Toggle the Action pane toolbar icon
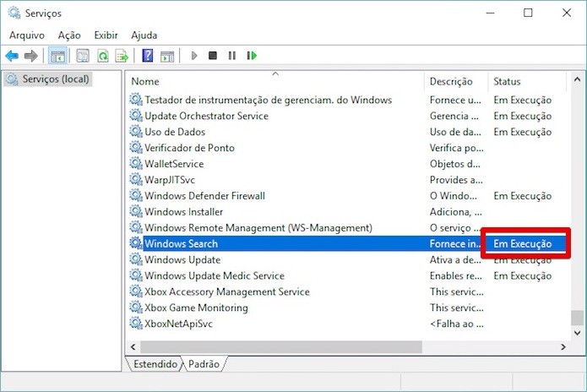This screenshot has width=587, height=392. [x=167, y=57]
